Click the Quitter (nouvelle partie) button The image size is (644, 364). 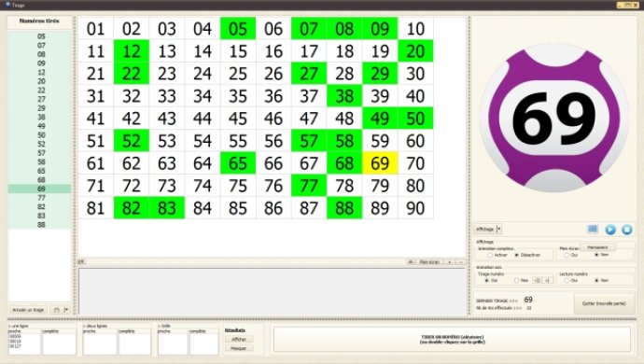(x=604, y=303)
